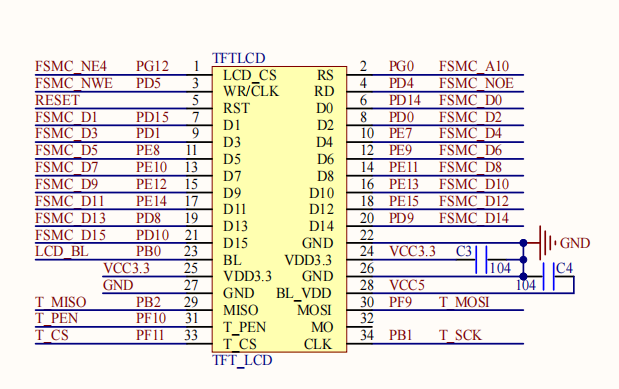Select the FSMC_A10 net label
Viewport: 619px width, 389px height.
click(474, 66)
